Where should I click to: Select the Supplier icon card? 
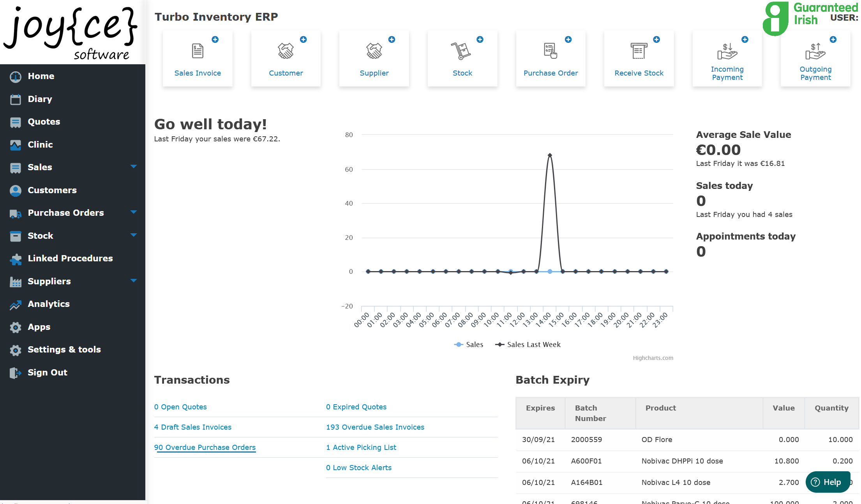374,58
